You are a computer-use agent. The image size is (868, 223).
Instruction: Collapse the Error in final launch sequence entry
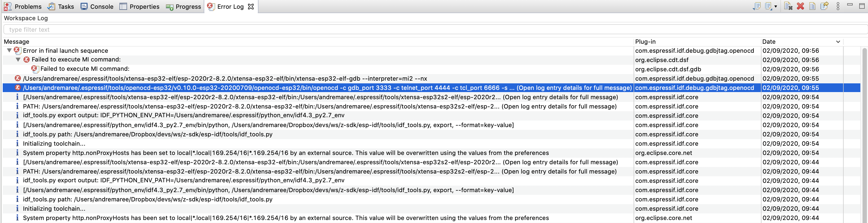[9, 51]
